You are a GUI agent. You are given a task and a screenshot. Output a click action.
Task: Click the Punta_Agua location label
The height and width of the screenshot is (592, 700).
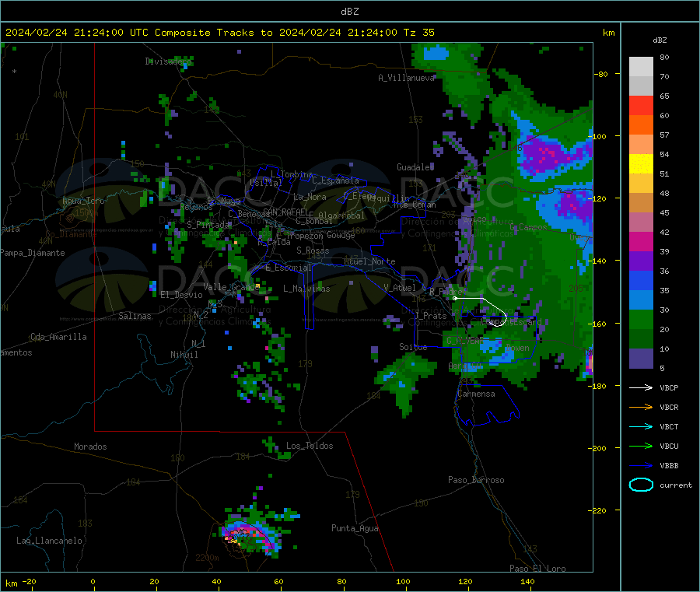coord(355,528)
